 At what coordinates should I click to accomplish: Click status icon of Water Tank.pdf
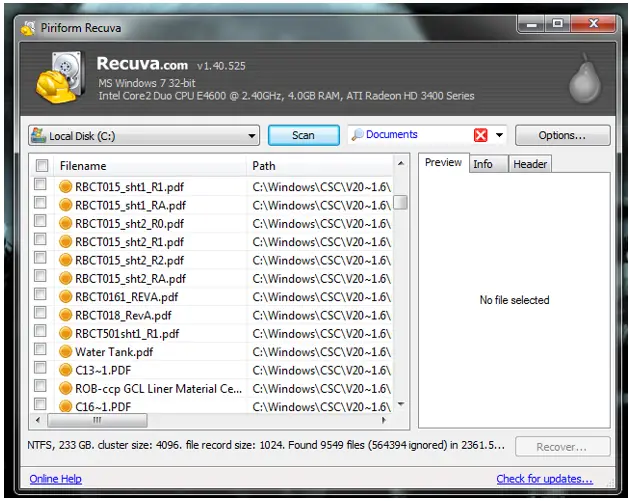point(65,351)
